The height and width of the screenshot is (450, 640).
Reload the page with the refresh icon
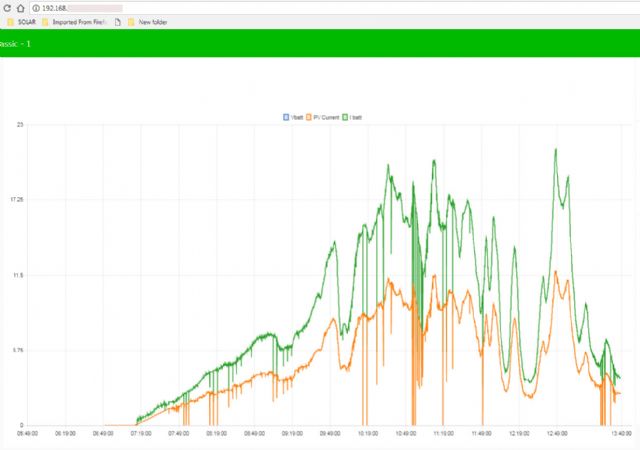point(6,7)
